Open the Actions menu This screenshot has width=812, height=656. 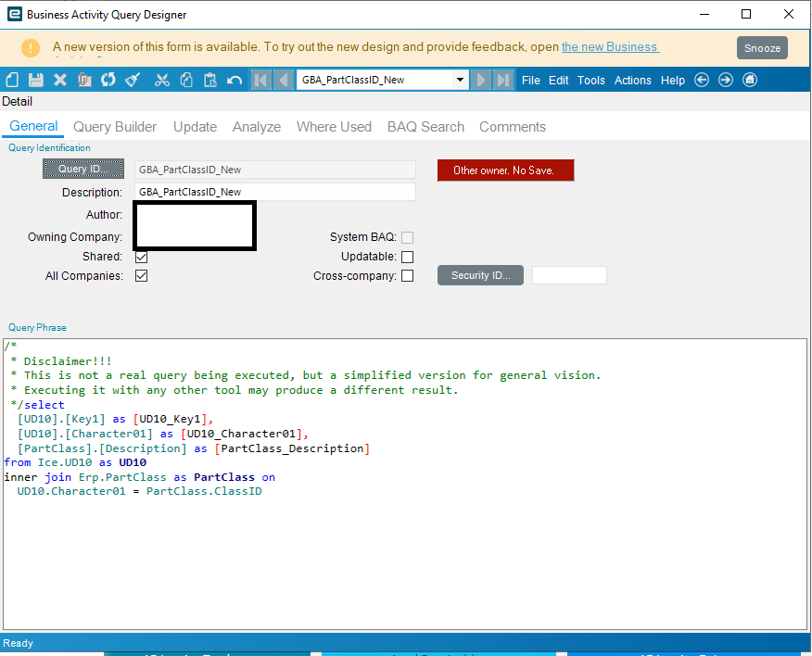[x=633, y=81]
